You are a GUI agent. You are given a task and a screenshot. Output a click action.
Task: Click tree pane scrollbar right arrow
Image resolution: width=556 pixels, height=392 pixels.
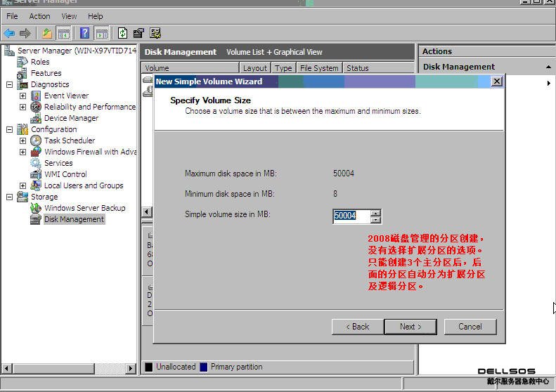coord(131,369)
